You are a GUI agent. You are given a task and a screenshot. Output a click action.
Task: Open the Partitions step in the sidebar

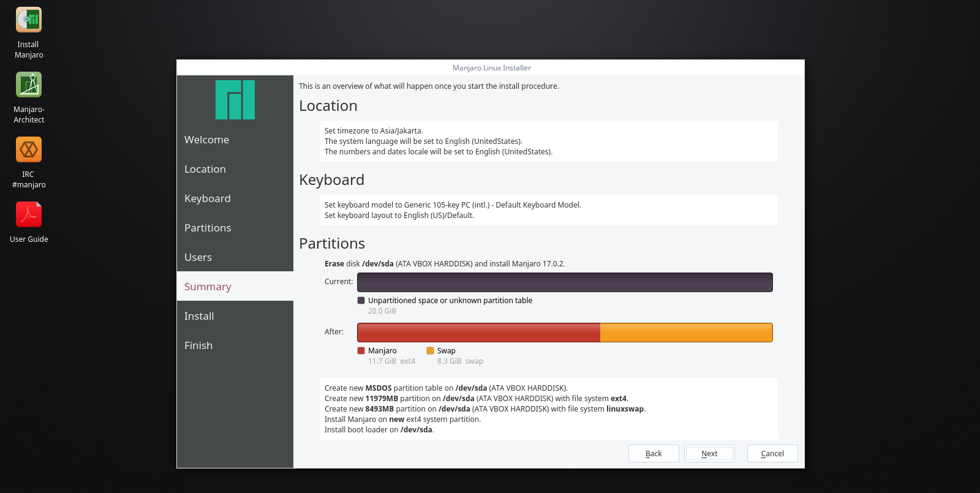235,228
